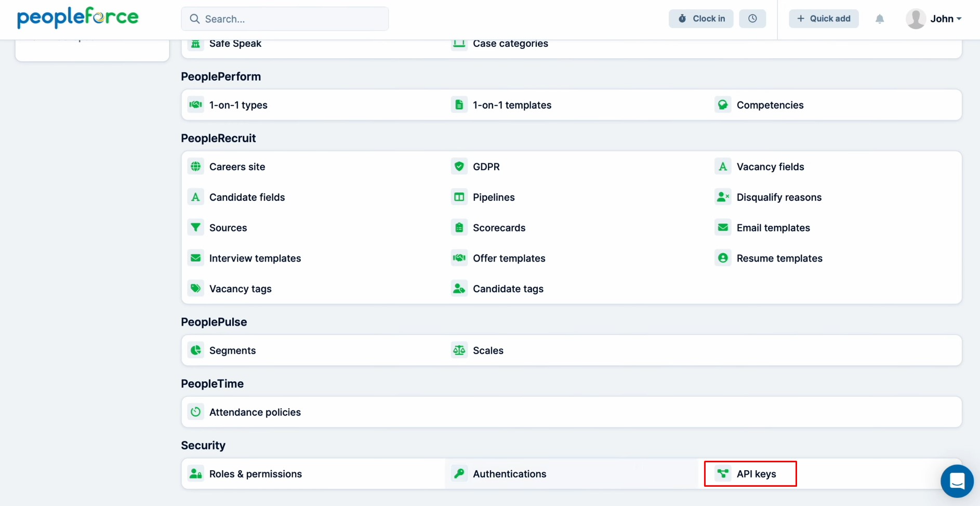The image size is (980, 506).
Task: Click the Attendance policies clock icon
Action: coord(195,411)
